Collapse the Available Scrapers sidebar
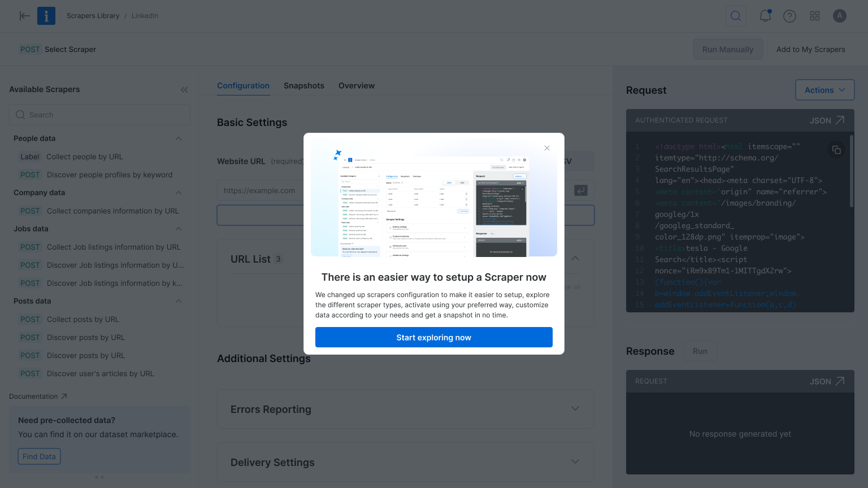Screen dimensions: 868x488 184,90
